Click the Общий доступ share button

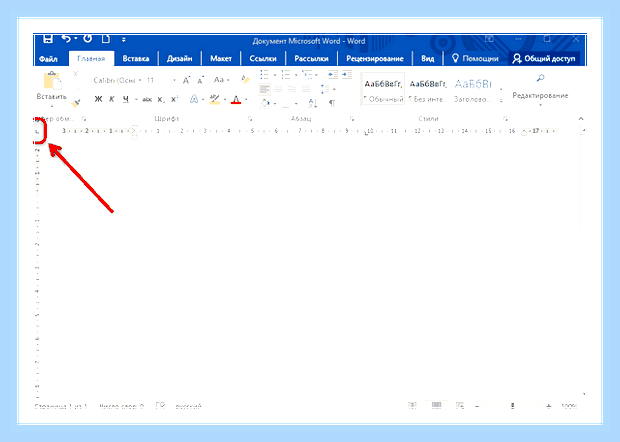pos(544,59)
